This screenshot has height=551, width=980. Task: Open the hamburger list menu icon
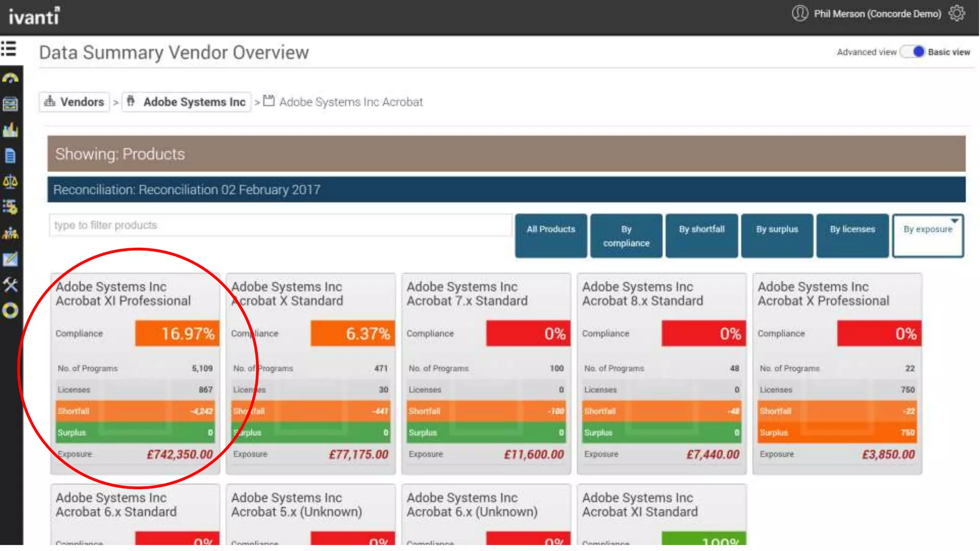[9, 49]
